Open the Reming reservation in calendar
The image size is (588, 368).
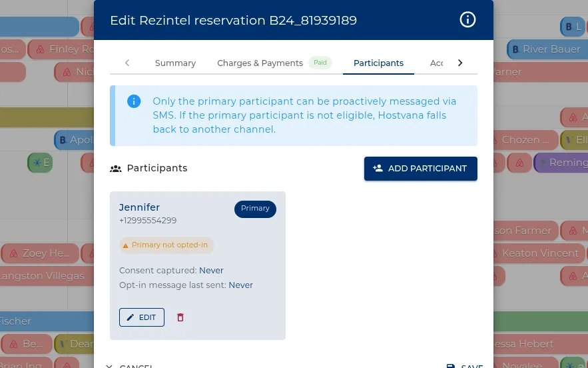pos(561,163)
